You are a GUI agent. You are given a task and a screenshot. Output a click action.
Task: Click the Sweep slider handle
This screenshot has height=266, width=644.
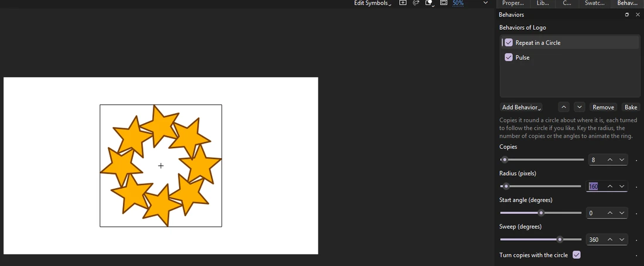pyautogui.click(x=559, y=239)
